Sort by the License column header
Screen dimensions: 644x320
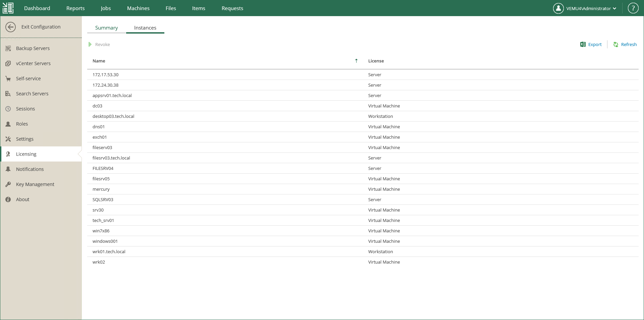tap(376, 61)
